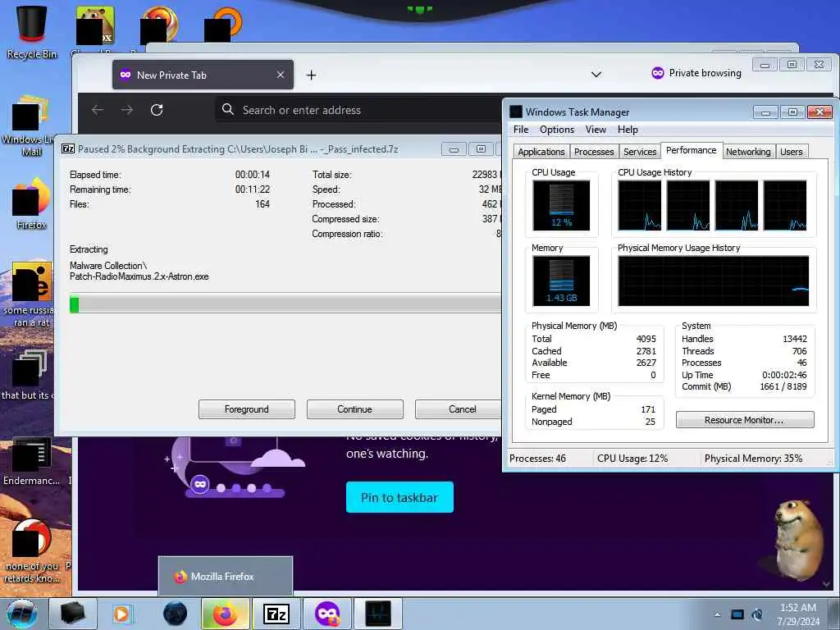
Task: Switch to the Applications tab
Action: [541, 152]
